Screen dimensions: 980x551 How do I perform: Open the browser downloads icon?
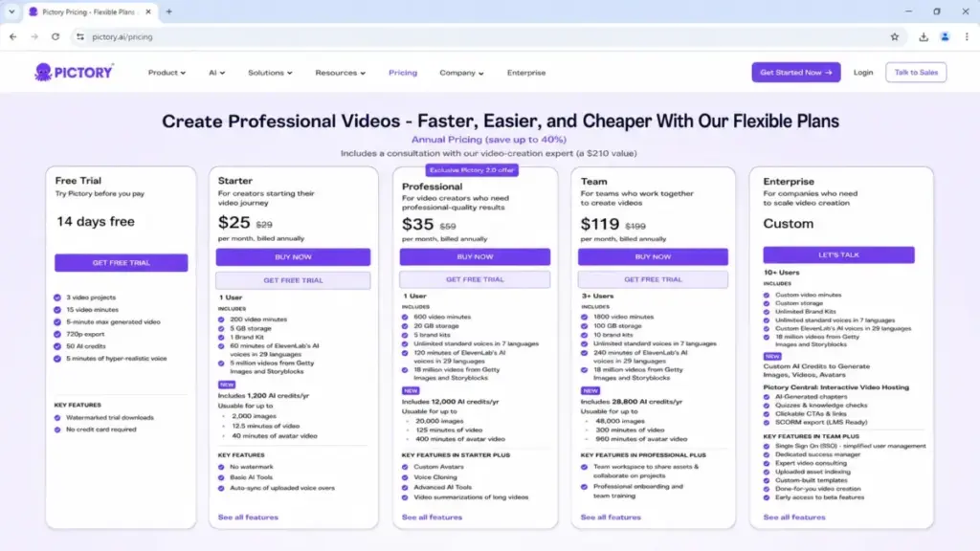[924, 37]
